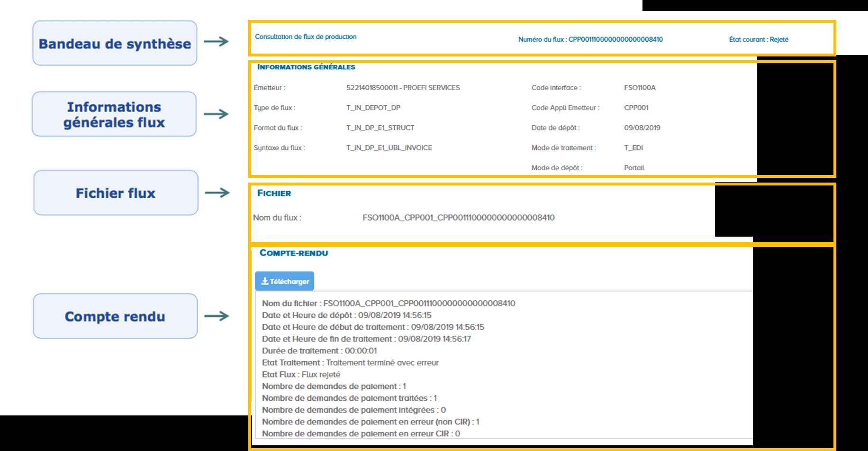The image size is (868, 451).
Task: Click the arrow pointing to the Fichier section
Action: pos(216,193)
